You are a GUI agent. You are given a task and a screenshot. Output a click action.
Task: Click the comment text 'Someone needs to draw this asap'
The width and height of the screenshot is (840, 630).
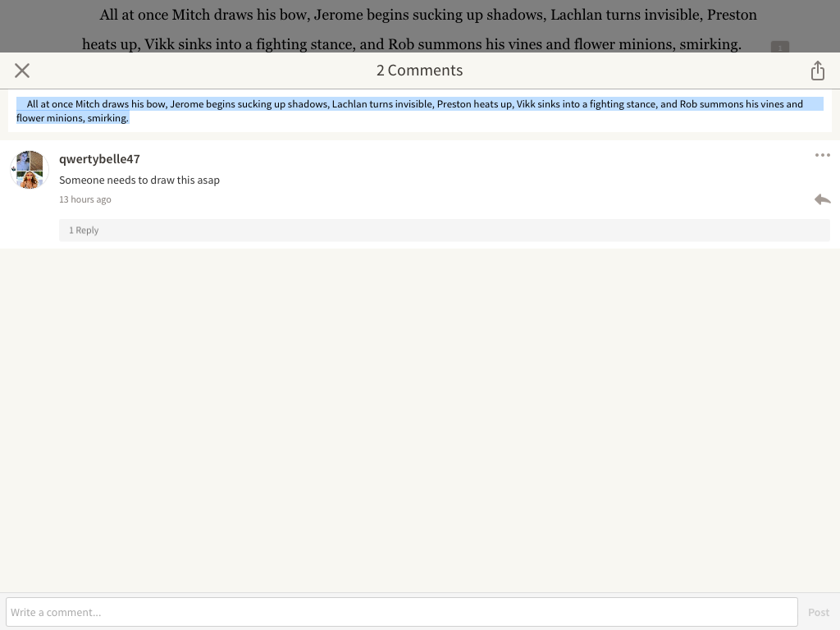click(x=139, y=180)
